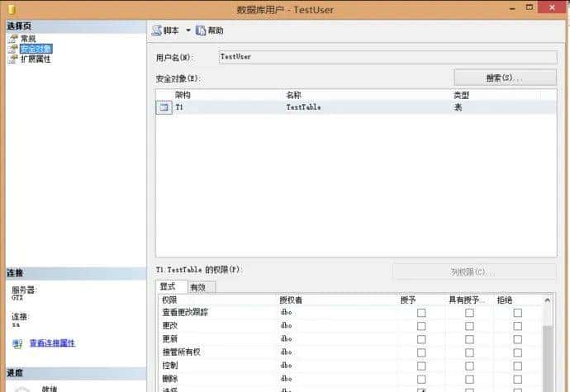This screenshot has height=392, width=570.
Task: Open the 扩展属性 page
Action: (36, 59)
